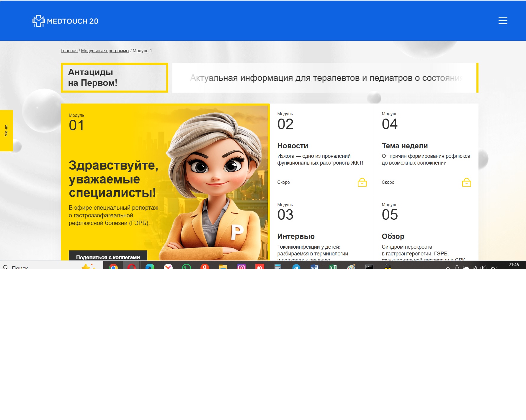Screen dimensions: 526x420
Task: Click the Module 05 number
Action: point(390,215)
